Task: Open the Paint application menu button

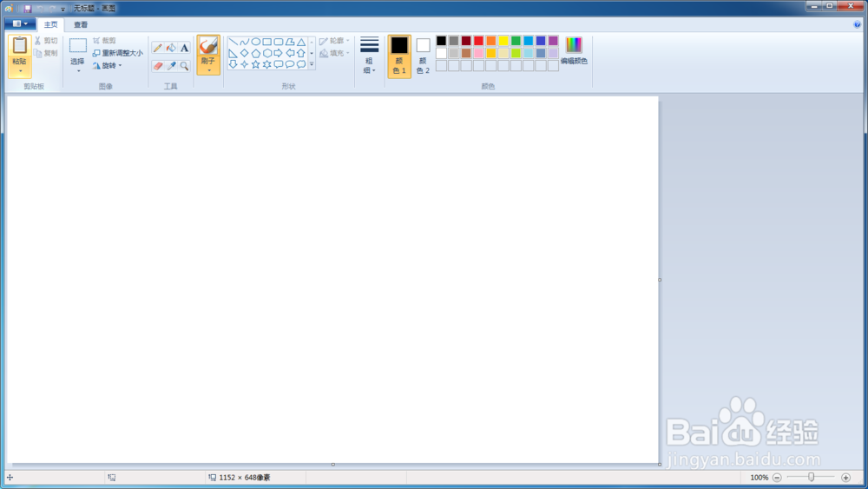Action: point(20,23)
